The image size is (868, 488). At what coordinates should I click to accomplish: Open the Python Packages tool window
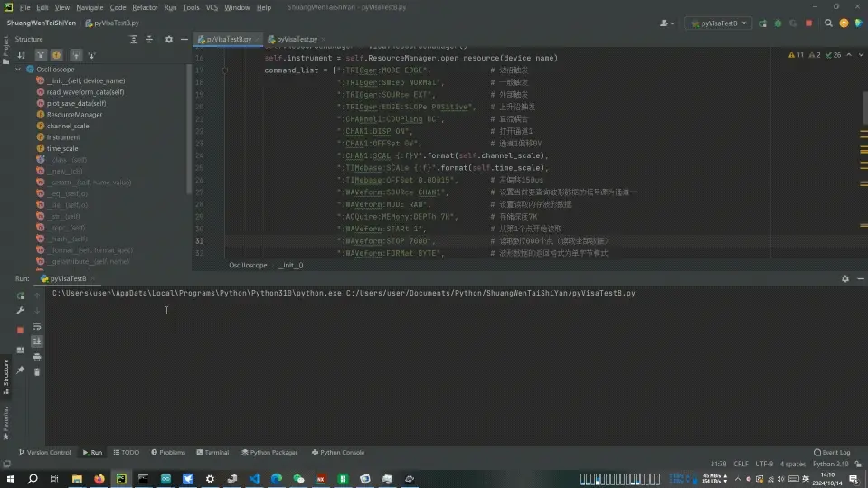269,453
